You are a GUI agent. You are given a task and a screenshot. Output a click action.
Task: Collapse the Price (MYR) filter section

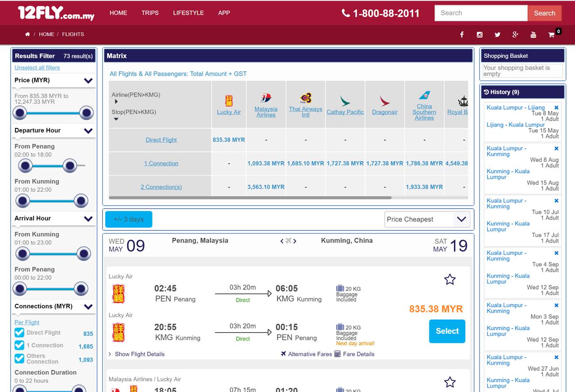pyautogui.click(x=88, y=81)
